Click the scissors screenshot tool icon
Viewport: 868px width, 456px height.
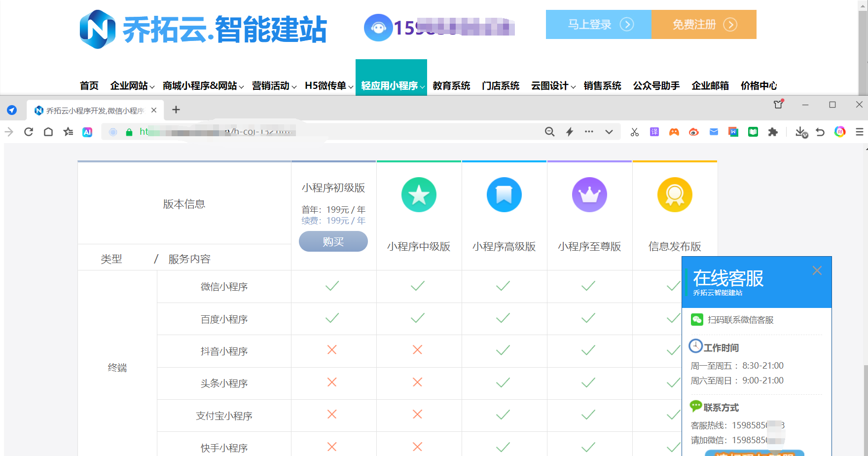[x=635, y=132]
